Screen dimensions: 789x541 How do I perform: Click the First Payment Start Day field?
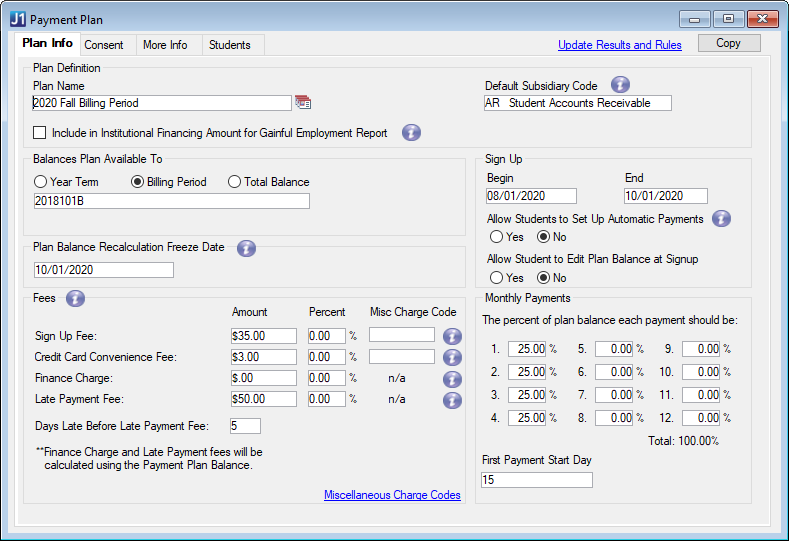tap(536, 480)
